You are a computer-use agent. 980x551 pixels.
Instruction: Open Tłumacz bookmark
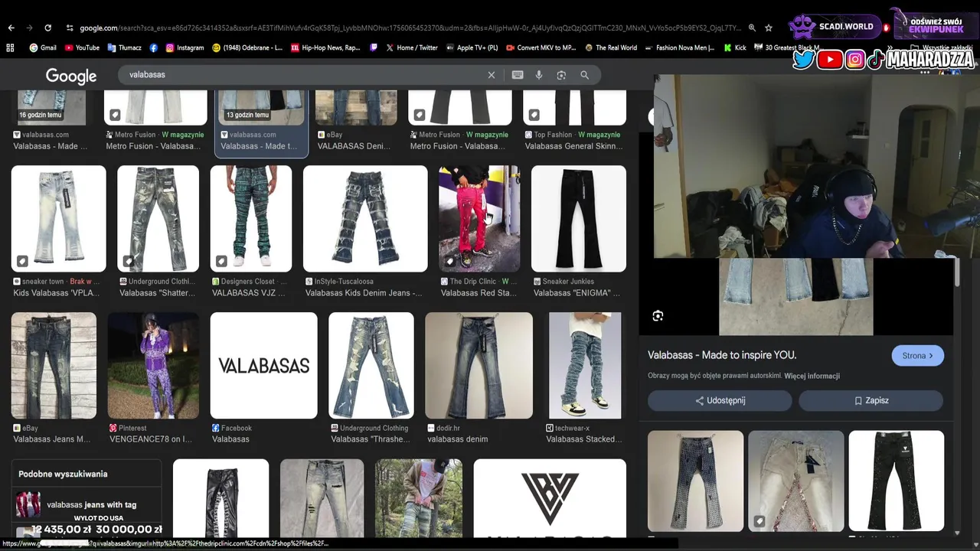[124, 47]
